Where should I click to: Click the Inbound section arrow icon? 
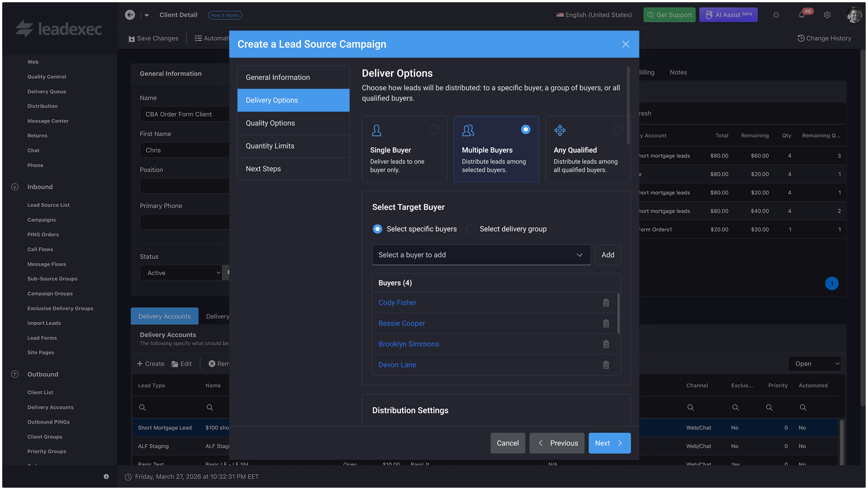tap(15, 187)
